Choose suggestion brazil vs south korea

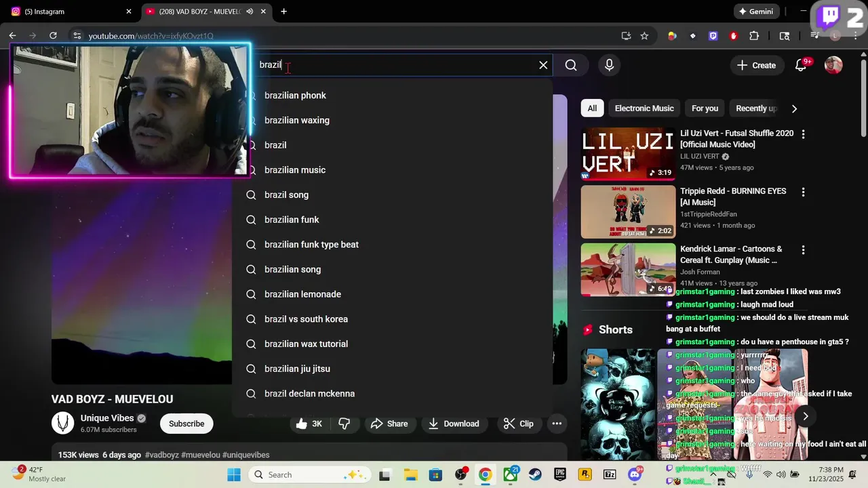click(x=392, y=319)
